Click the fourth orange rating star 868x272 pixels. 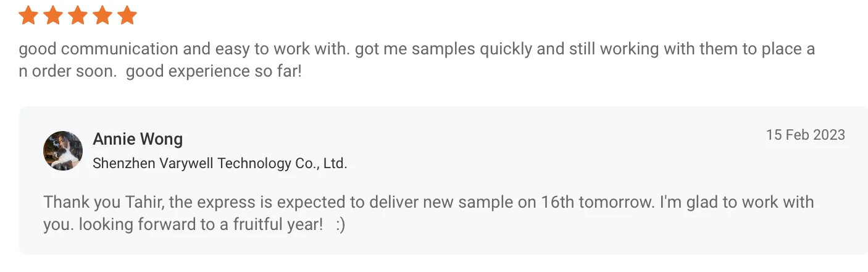tap(102, 15)
